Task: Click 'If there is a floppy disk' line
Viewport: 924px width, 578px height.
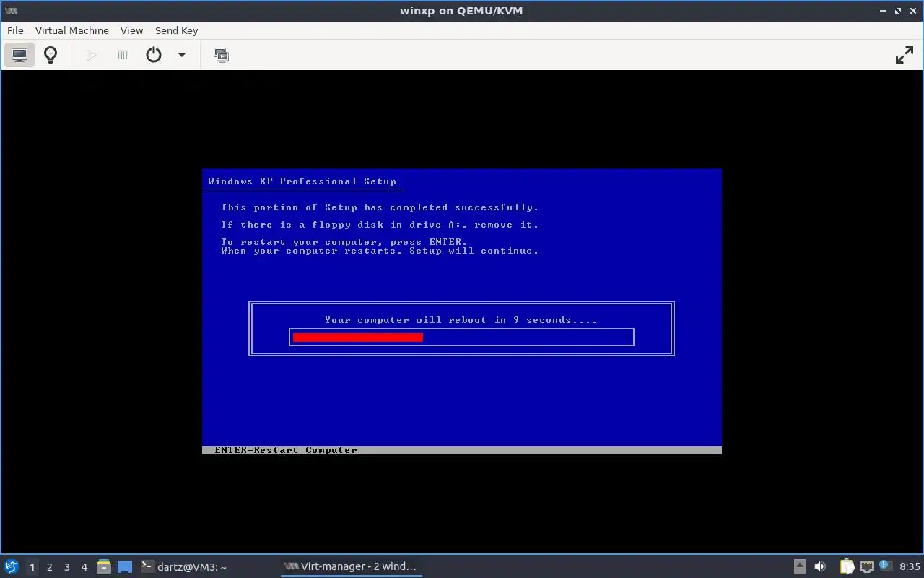Action: point(380,225)
